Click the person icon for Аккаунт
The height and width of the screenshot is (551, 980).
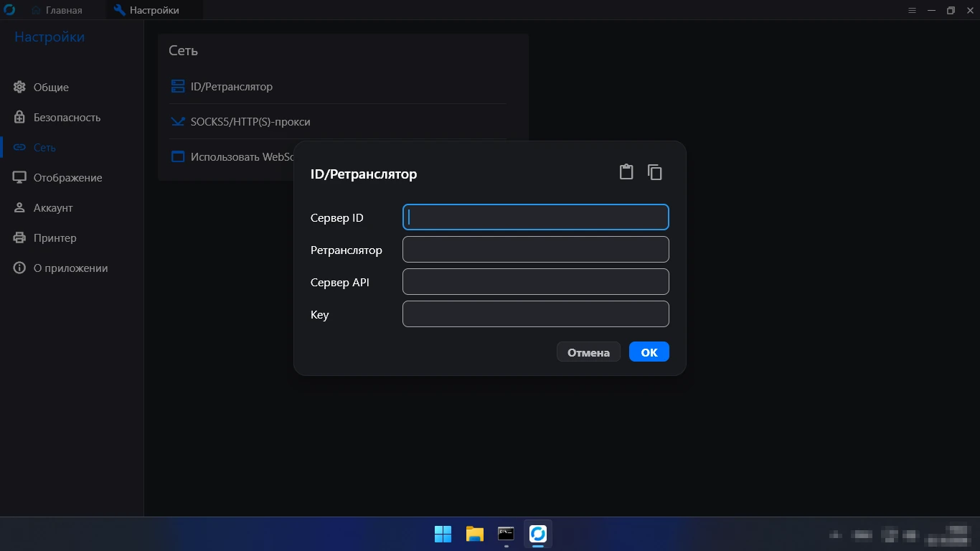coord(19,207)
